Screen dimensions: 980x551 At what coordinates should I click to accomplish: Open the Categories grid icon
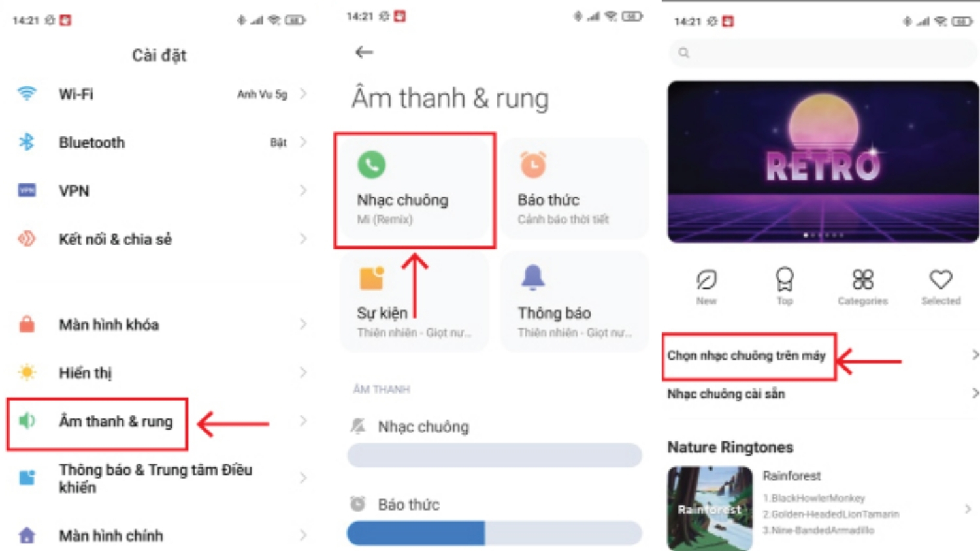pyautogui.click(x=862, y=279)
